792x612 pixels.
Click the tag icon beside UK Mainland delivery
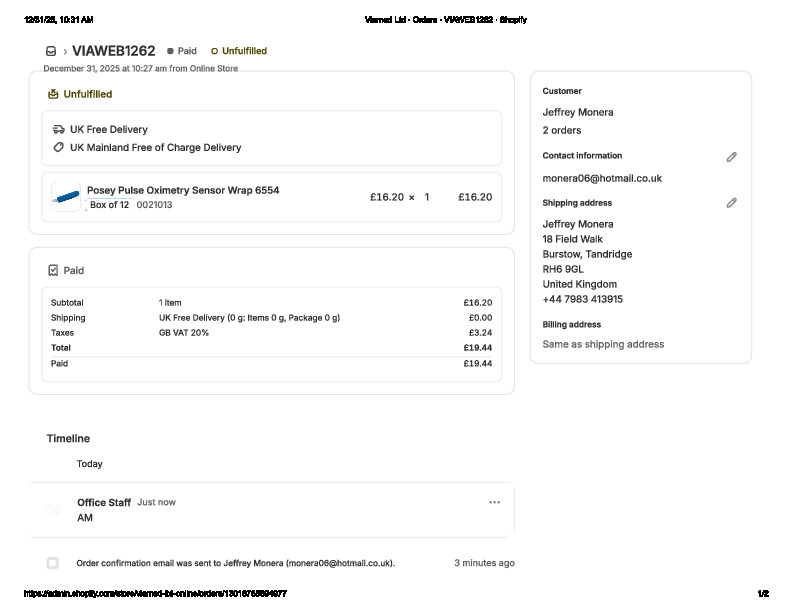59,147
